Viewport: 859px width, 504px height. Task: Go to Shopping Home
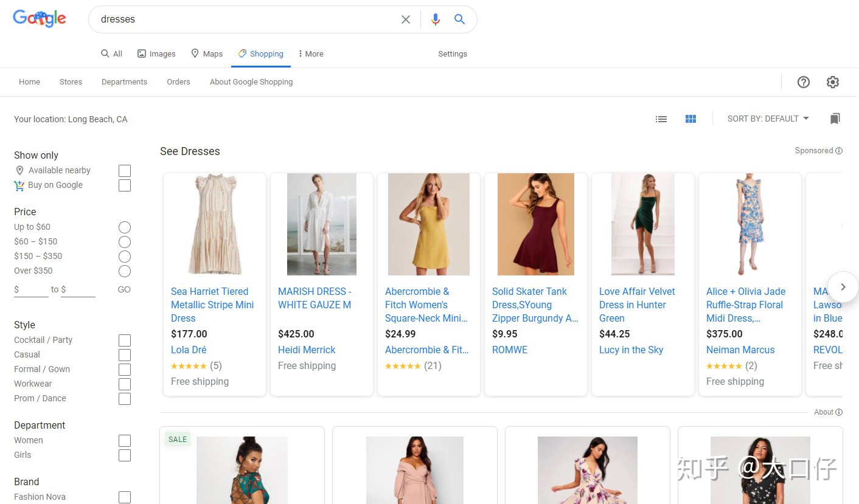coord(29,82)
